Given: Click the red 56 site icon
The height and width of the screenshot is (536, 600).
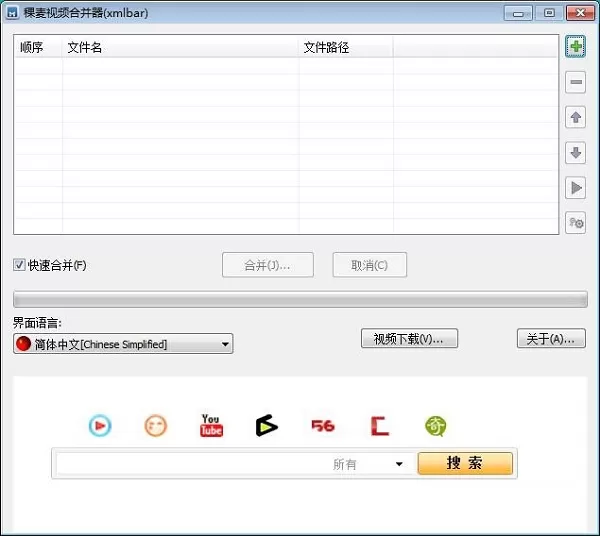Looking at the screenshot, I should coord(323,426).
